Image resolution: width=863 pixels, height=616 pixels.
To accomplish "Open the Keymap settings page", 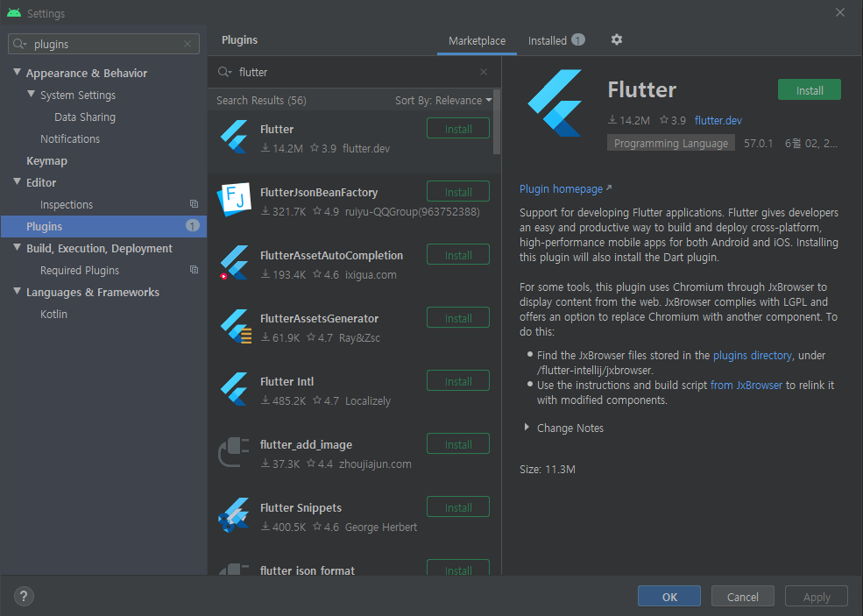I will click(x=46, y=160).
